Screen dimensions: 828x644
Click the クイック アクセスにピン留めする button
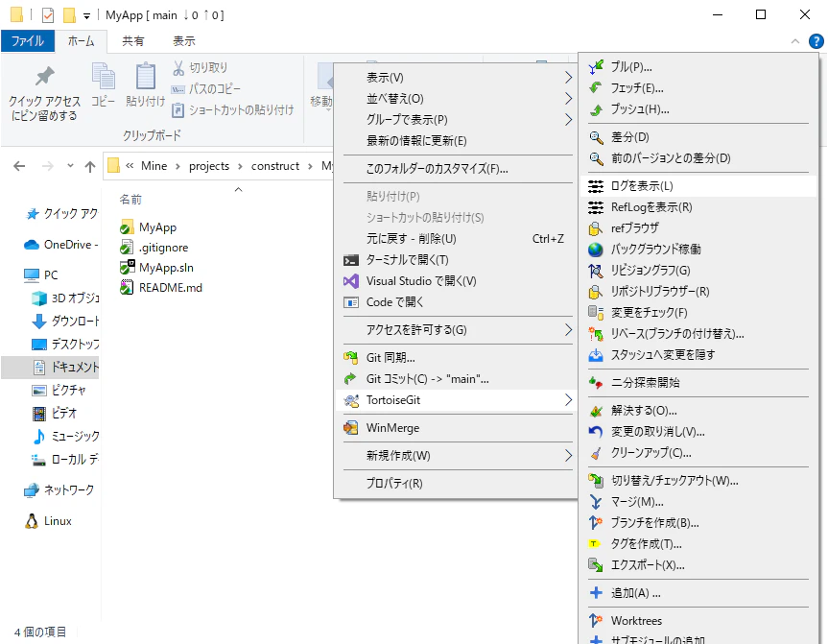click(44, 93)
